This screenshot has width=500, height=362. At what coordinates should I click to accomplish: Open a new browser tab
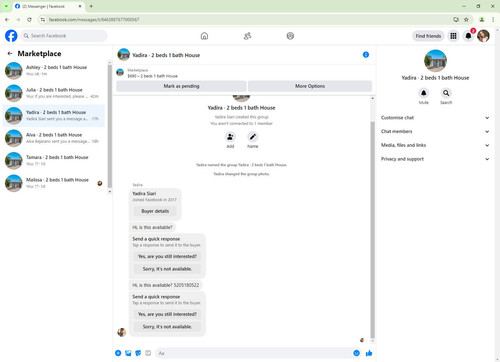click(x=91, y=6)
